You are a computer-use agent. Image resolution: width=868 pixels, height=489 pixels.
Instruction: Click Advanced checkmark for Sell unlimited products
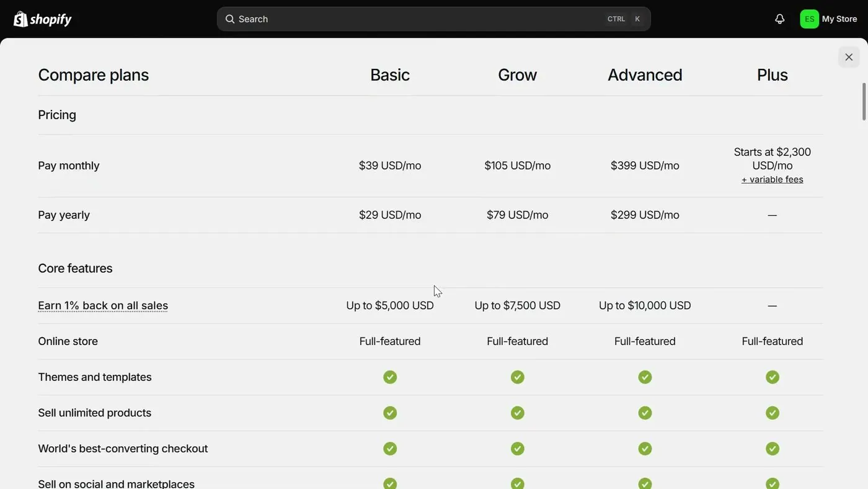pyautogui.click(x=645, y=413)
